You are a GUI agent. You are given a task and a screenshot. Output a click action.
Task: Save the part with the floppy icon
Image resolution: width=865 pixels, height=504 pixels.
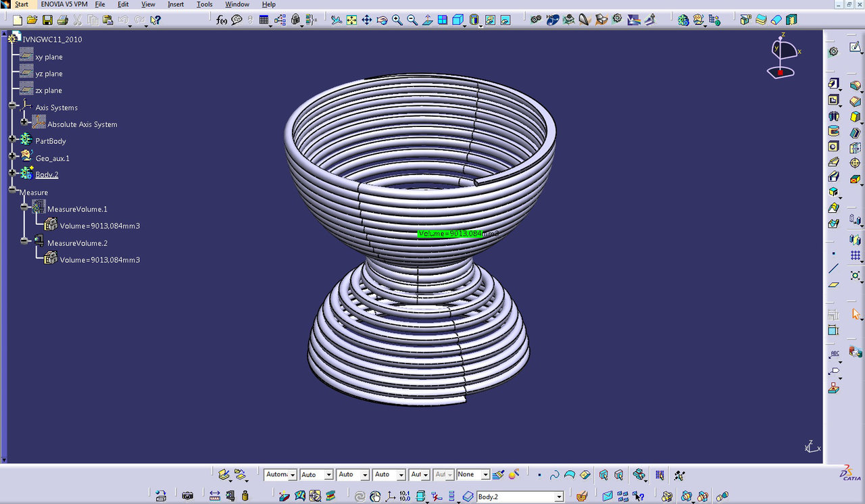pyautogui.click(x=47, y=20)
